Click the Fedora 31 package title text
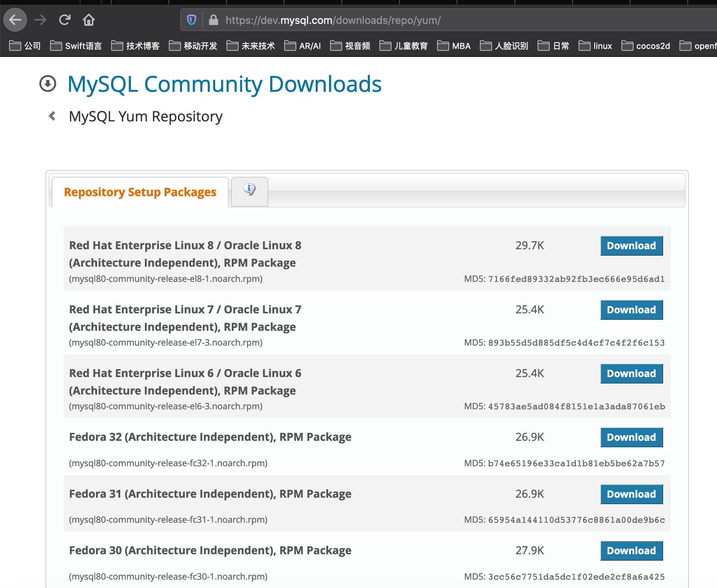The height and width of the screenshot is (588, 717). click(x=210, y=494)
